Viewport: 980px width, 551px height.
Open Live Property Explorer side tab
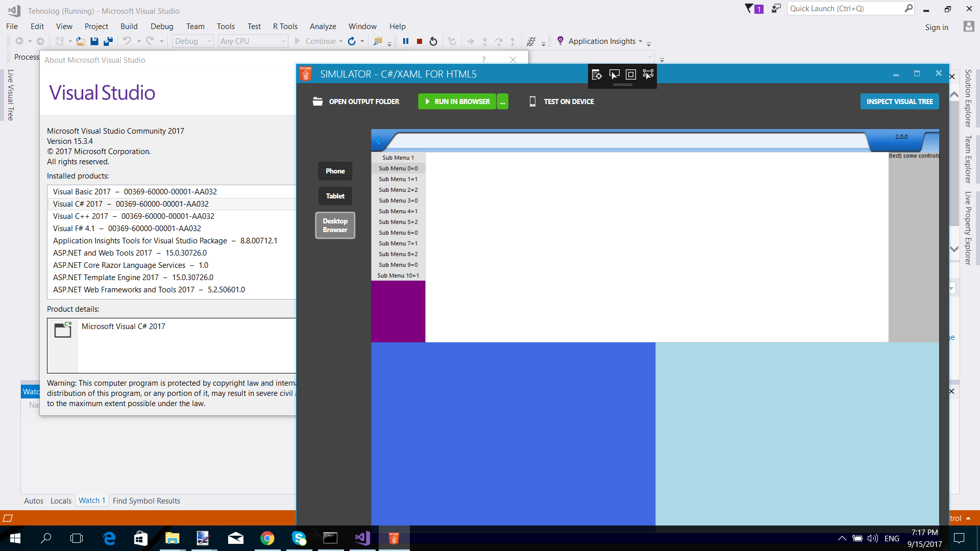968,228
